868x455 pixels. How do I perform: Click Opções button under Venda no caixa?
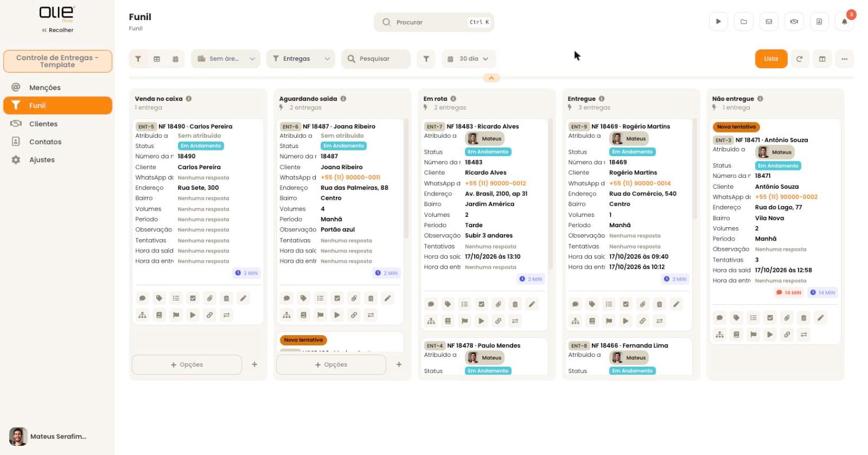(x=187, y=364)
